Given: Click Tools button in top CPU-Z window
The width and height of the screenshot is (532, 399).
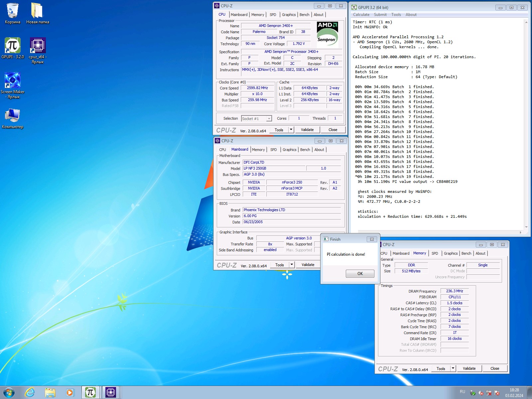Looking at the screenshot, I should [279, 130].
